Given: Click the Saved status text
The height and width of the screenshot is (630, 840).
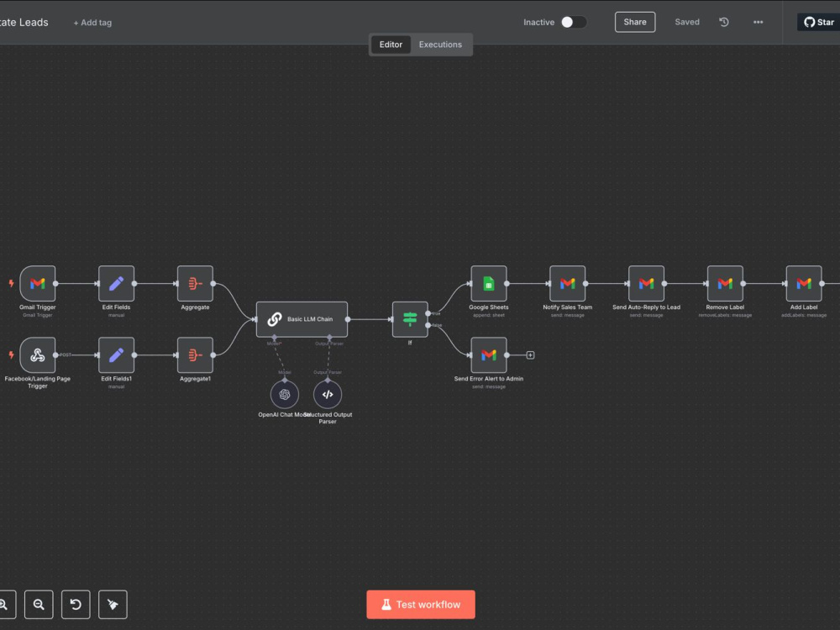Looking at the screenshot, I should tap(687, 22).
